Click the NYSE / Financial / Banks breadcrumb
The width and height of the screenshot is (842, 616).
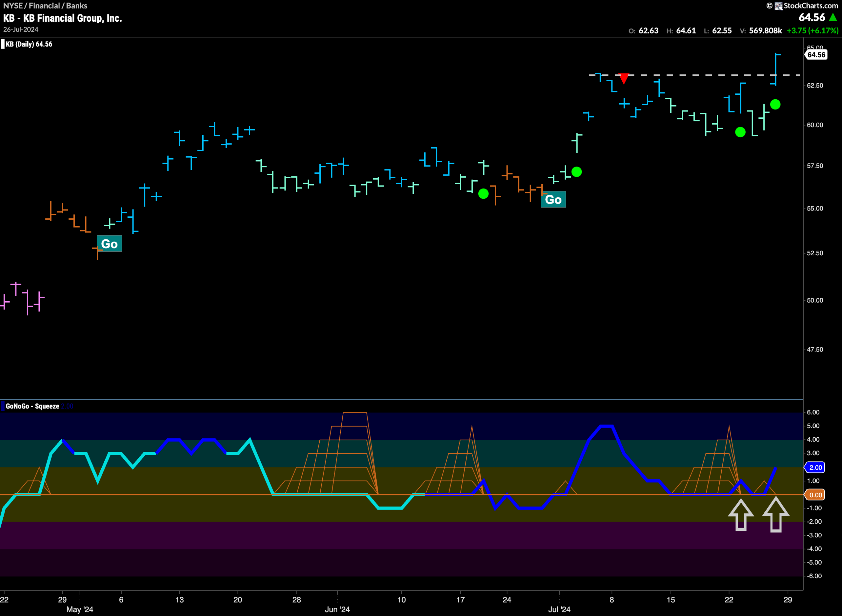point(45,6)
